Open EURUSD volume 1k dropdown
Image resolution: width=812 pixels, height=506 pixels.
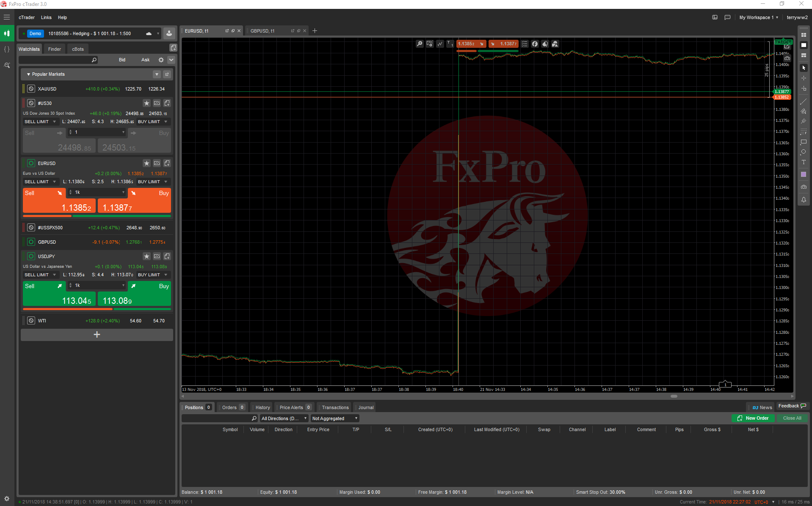click(97, 192)
